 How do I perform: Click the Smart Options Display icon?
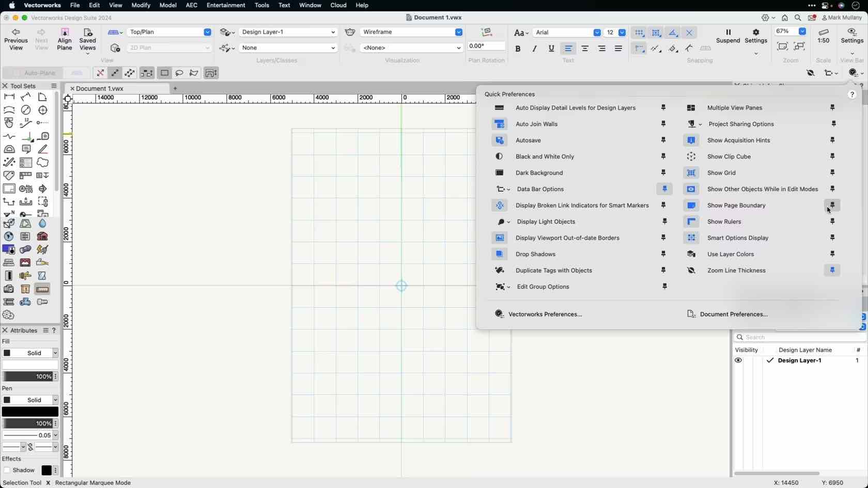pos(691,238)
